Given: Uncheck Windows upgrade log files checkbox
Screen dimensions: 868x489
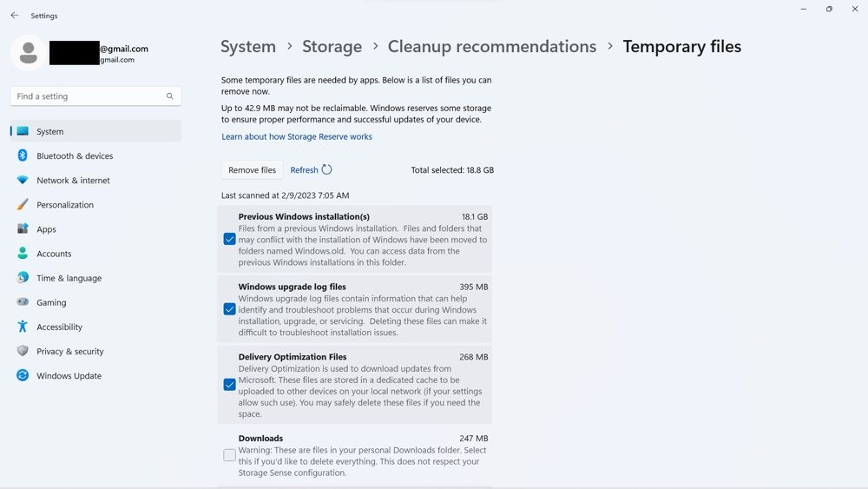Looking at the screenshot, I should coord(229,309).
